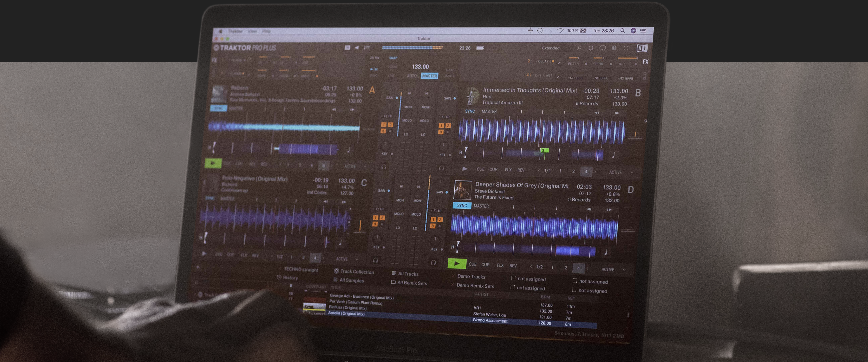Image resolution: width=868 pixels, height=362 pixels.
Task: Click the green play button on Deck A
Action: pyautogui.click(x=213, y=163)
